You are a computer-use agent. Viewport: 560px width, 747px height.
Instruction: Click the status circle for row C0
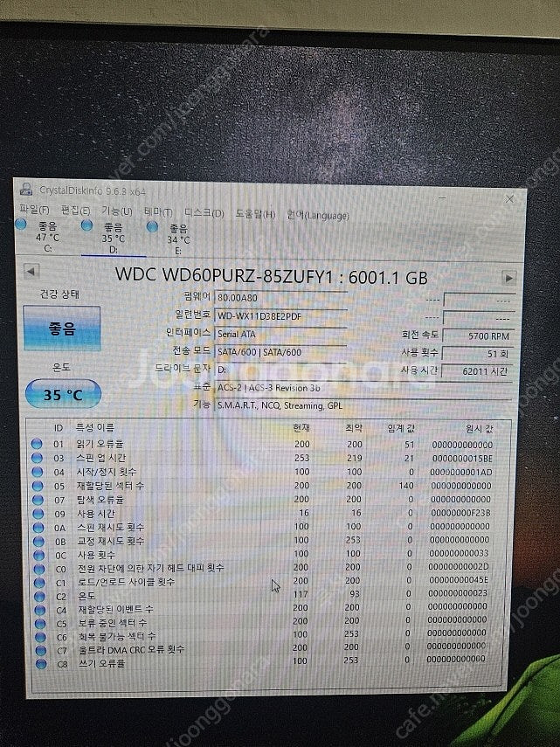40,569
